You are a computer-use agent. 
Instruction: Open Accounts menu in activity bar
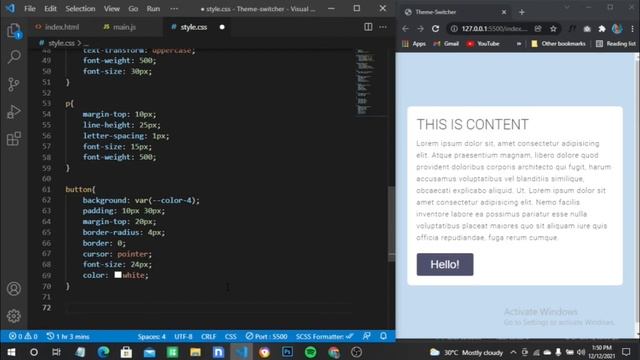click(x=13, y=289)
